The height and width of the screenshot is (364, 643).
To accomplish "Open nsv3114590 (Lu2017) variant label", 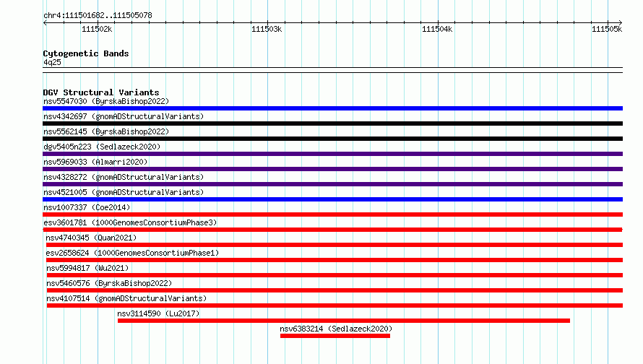I will coord(158,313).
